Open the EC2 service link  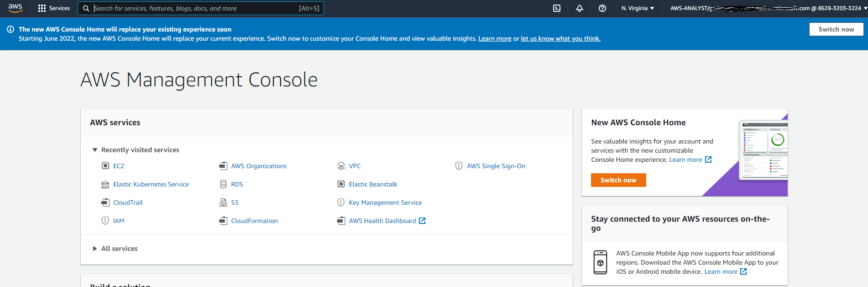119,166
